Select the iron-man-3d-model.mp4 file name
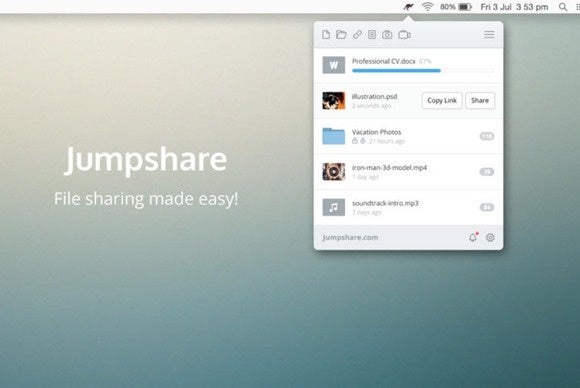Screen dimensions: 580x388 389,167
